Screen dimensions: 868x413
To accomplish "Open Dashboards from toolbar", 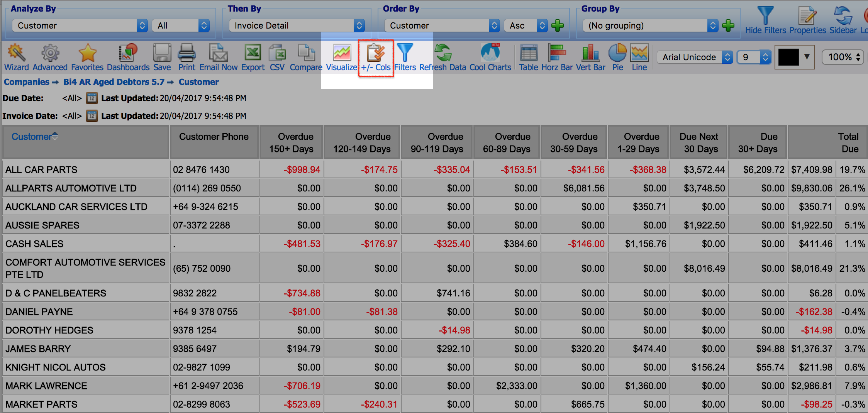I will pyautogui.click(x=128, y=58).
